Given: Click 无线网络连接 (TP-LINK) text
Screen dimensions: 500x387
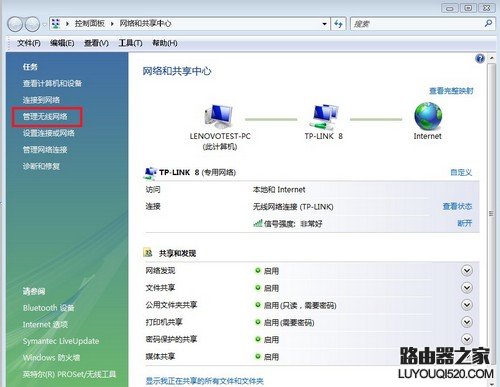Looking at the screenshot, I should click(293, 207).
